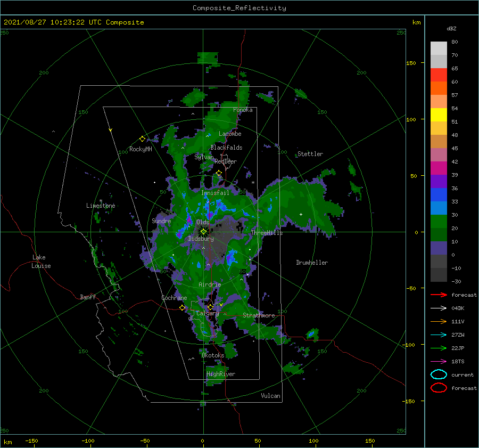479x448 pixels.
Task: Click the ThreeHills town label
Action: 267,233
